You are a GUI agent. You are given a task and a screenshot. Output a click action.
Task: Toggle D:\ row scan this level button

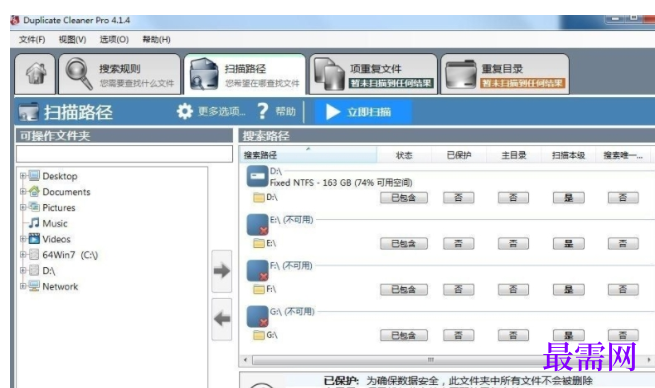[568, 198]
